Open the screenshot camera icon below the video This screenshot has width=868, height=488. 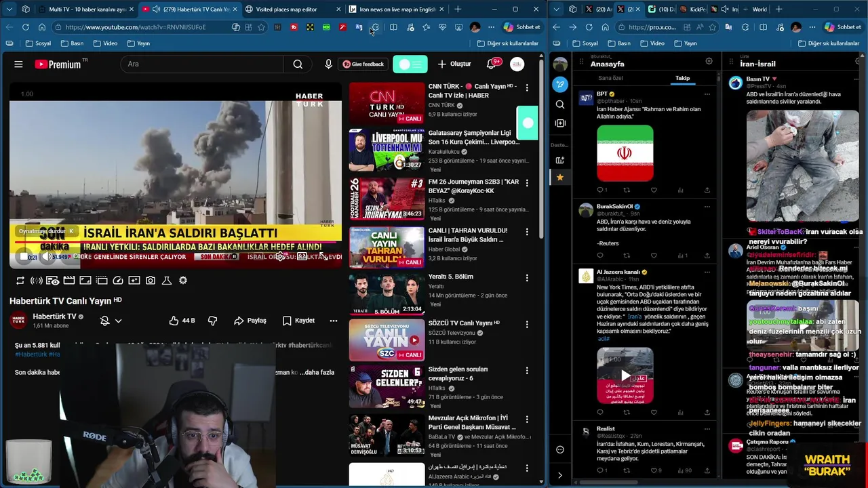click(x=151, y=281)
